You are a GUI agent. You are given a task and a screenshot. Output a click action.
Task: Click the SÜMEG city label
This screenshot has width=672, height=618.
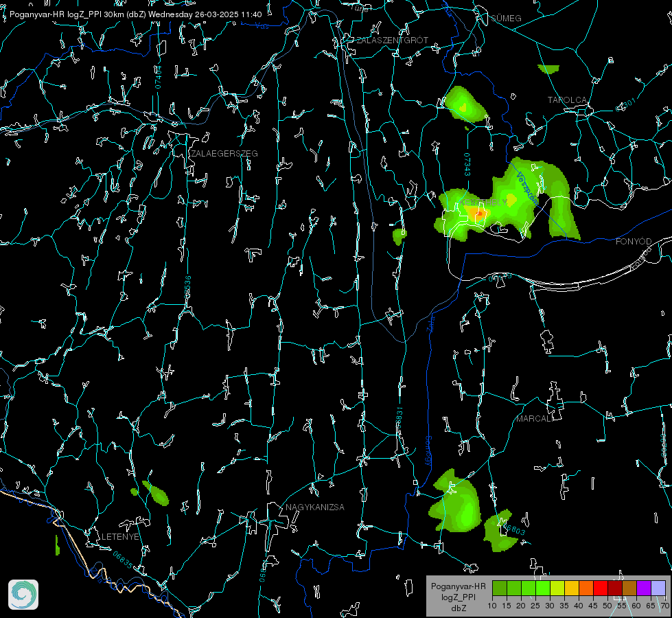506,18
